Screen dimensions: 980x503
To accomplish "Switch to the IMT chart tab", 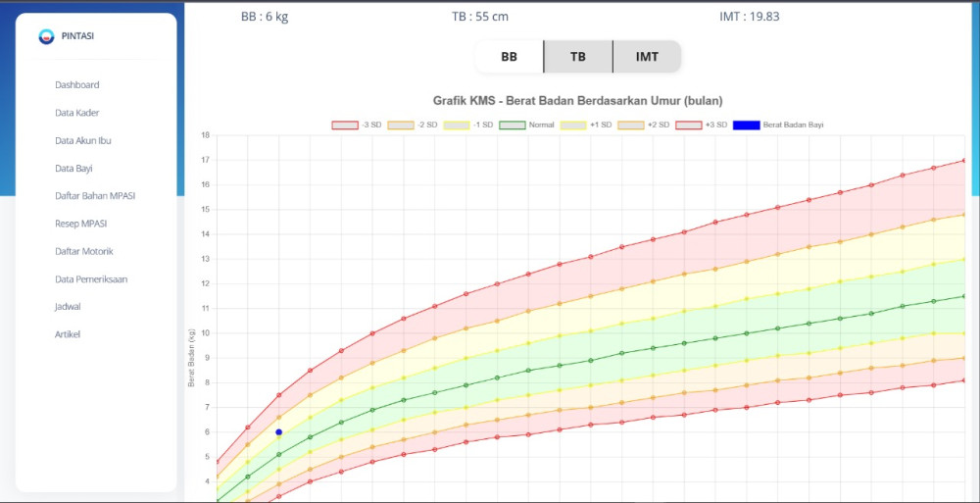I will (x=647, y=56).
